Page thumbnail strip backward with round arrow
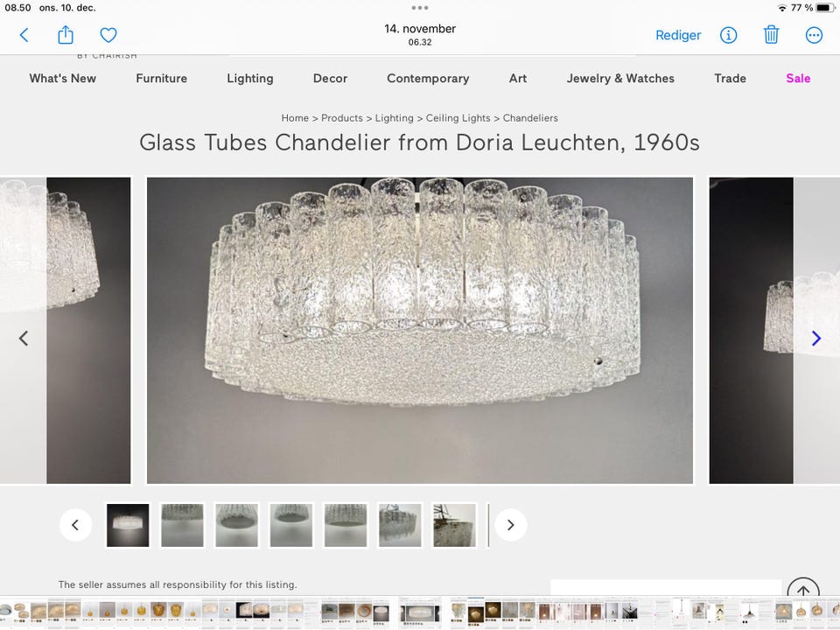840x630 pixels. tap(75, 525)
